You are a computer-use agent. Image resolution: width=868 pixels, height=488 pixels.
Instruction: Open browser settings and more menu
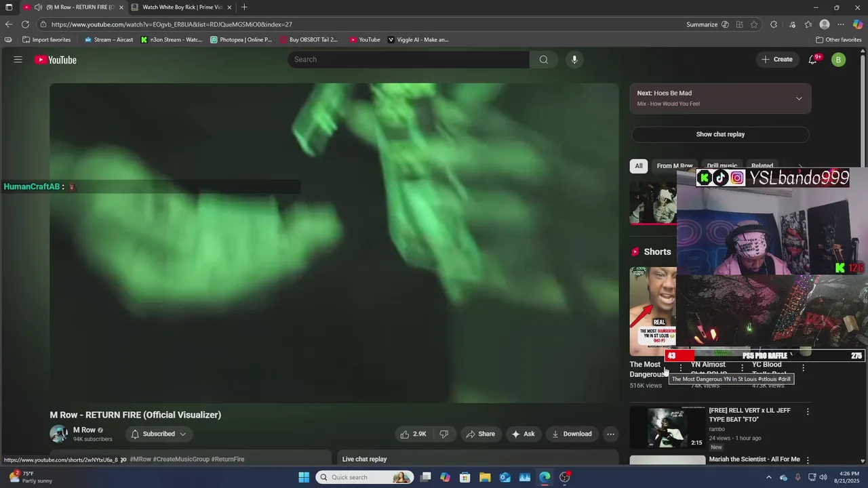[841, 24]
